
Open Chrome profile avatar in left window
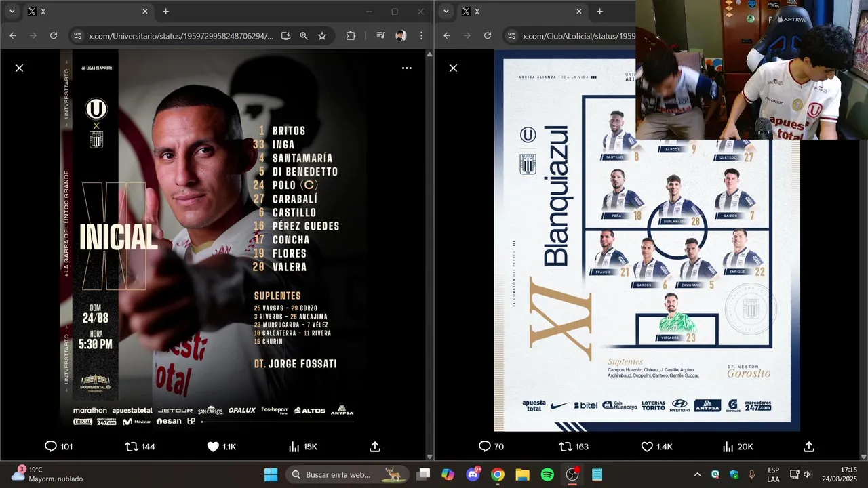401,35
